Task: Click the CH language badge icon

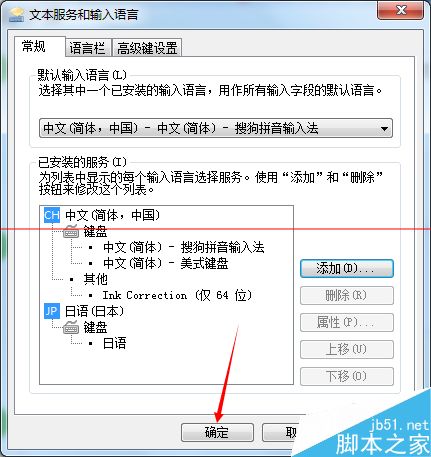Action: 52,215
